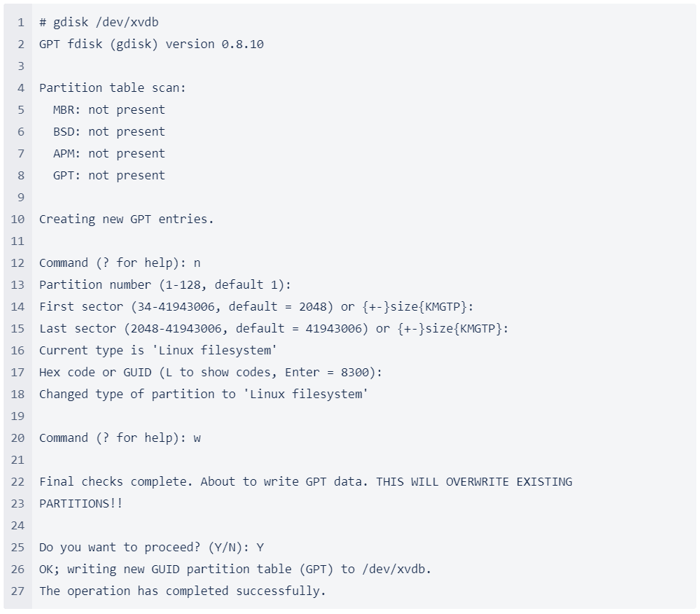700x614 pixels.
Task: Click the 'Partition table scan:' line
Action: click(112, 88)
